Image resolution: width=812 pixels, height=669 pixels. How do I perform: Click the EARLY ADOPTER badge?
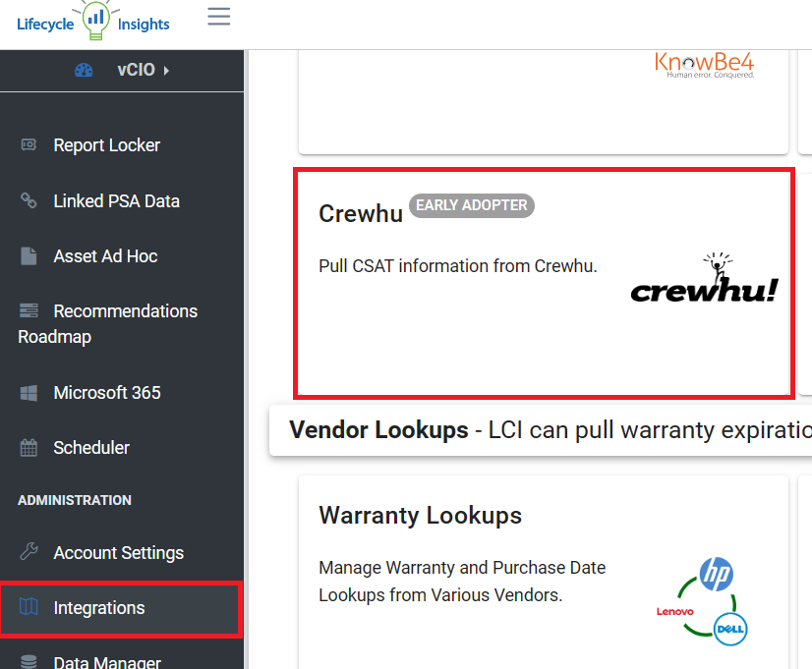pyautogui.click(x=472, y=205)
